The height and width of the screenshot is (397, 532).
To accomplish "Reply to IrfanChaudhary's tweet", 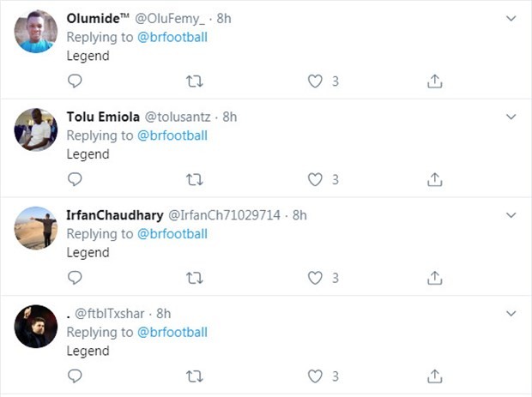I will [75, 278].
